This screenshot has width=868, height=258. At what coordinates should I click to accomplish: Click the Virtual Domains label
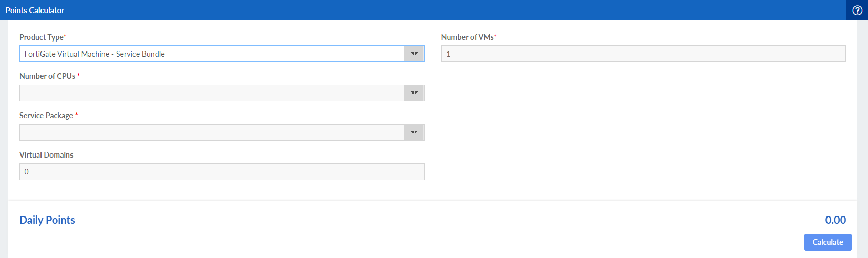46,155
